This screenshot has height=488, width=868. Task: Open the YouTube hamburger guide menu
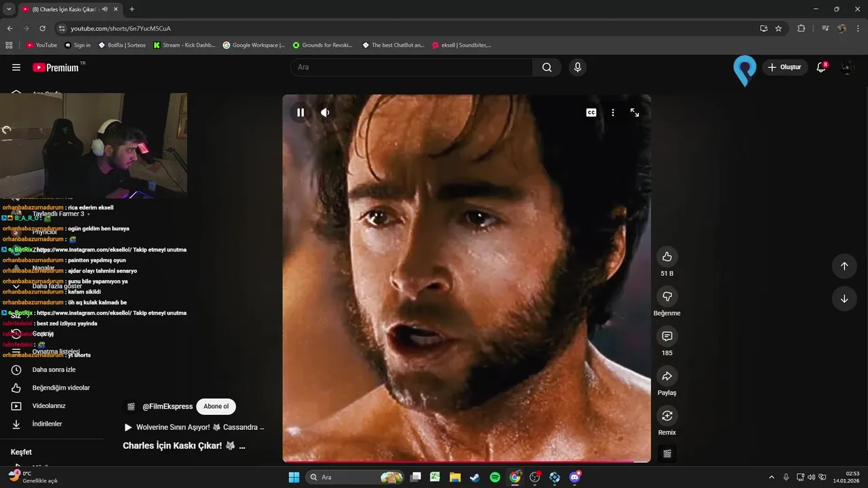(16, 67)
